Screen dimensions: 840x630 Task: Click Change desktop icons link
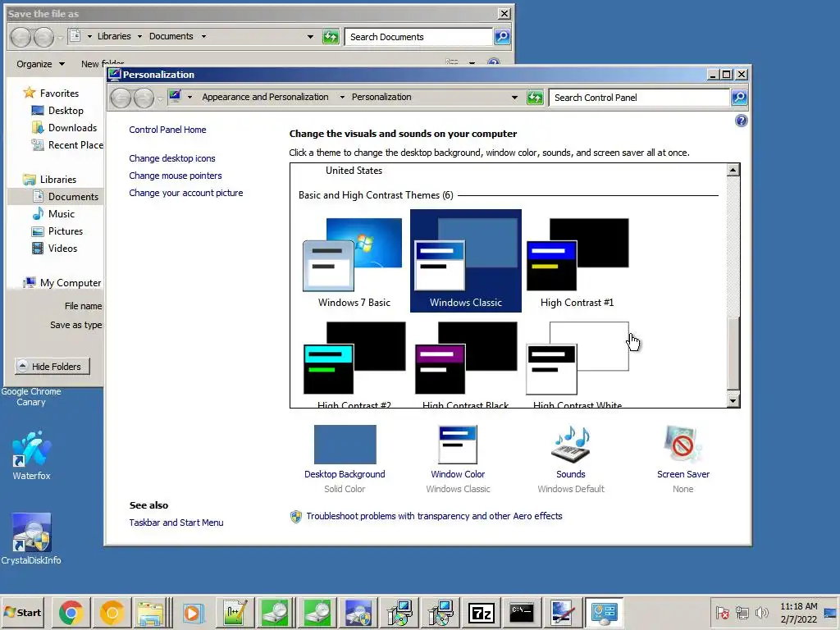(x=172, y=158)
